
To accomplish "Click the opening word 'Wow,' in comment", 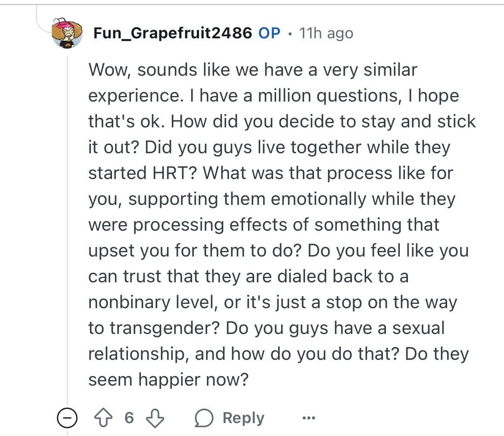I will point(109,70).
